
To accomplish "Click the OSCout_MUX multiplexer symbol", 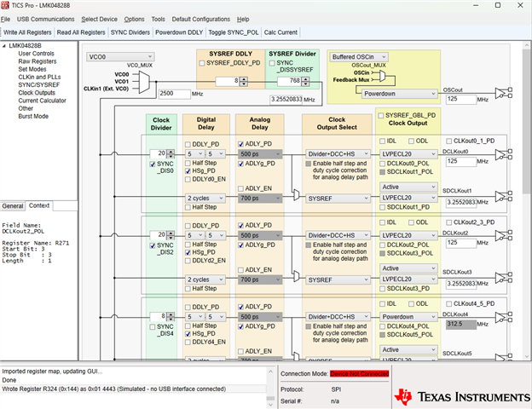I will click(x=382, y=76).
